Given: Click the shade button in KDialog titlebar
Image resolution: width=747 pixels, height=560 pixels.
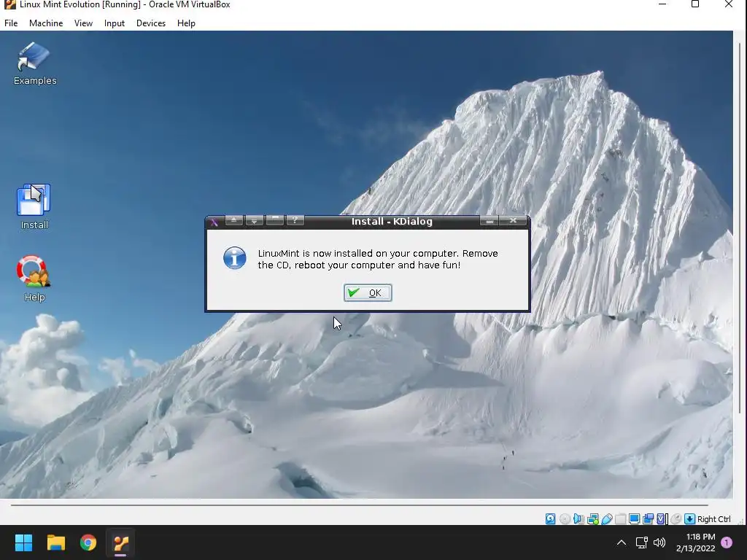Looking at the screenshot, I should (x=275, y=220).
